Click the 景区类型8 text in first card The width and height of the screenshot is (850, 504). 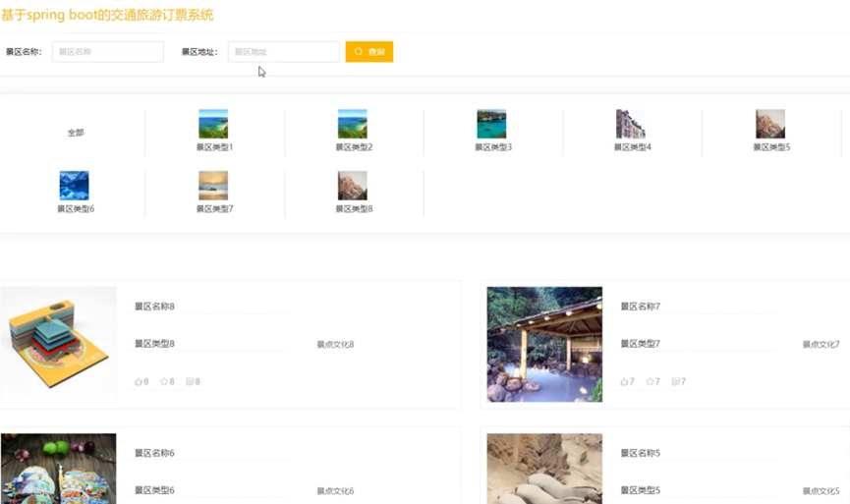154,344
